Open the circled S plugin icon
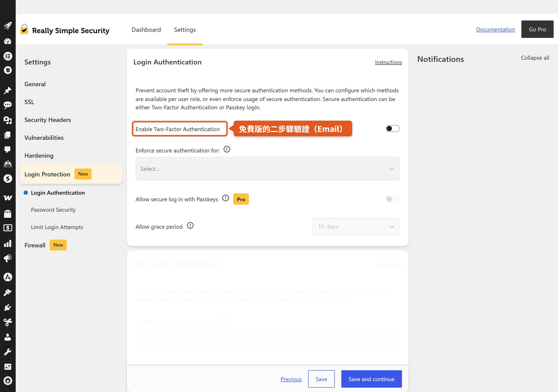 click(8, 179)
